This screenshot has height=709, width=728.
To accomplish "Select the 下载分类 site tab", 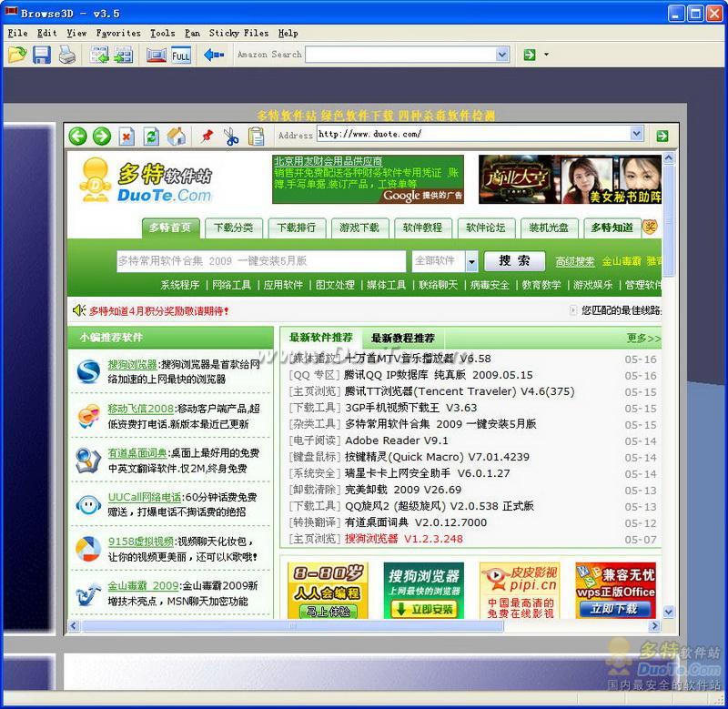I will pos(234,228).
